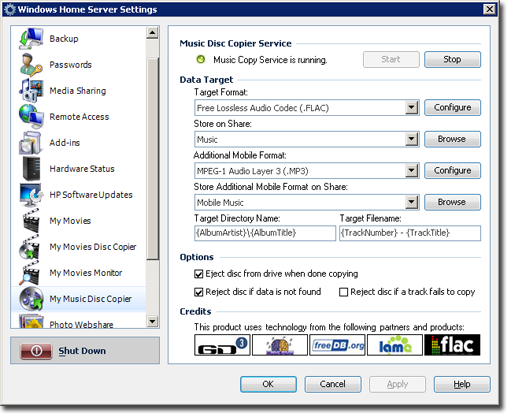
Task: Select Backup in the settings list
Action: point(79,39)
